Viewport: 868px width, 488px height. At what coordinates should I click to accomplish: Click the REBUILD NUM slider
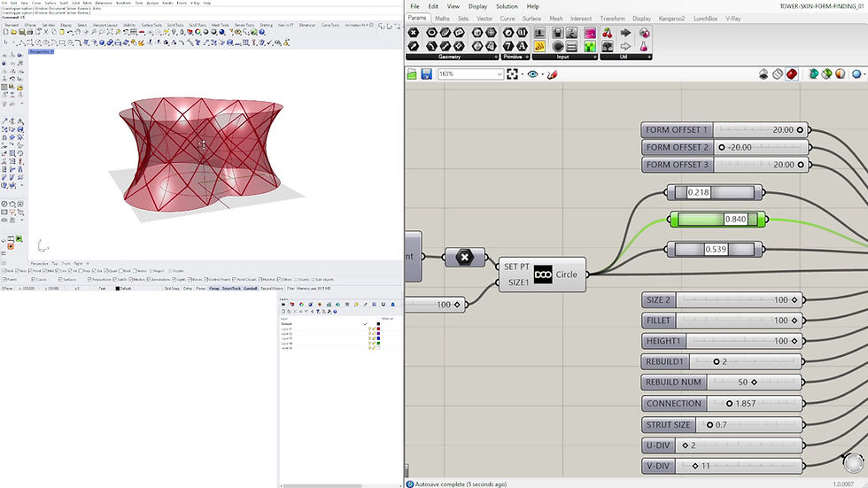point(722,383)
